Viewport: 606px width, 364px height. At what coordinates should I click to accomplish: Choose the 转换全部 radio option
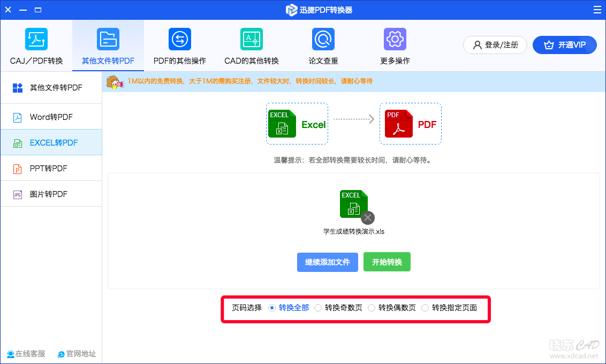[272, 308]
